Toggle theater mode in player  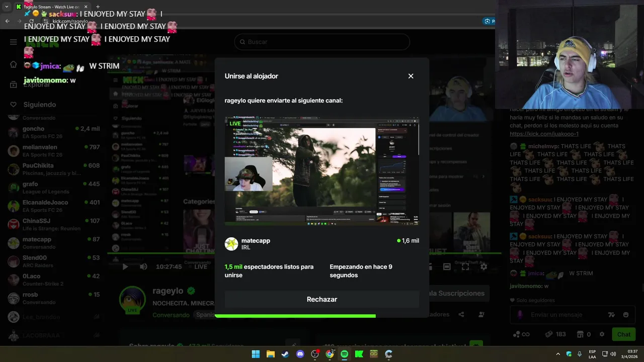[447, 267]
